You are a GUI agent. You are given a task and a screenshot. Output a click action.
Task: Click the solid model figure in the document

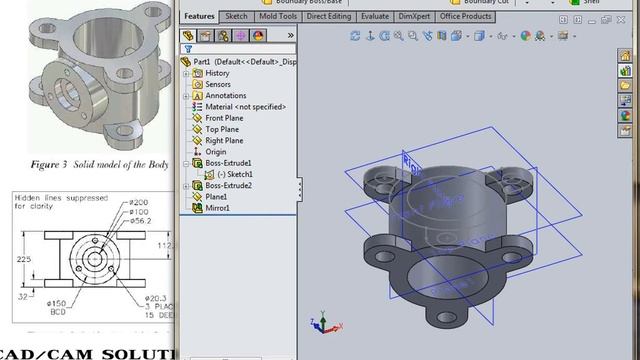click(100, 76)
